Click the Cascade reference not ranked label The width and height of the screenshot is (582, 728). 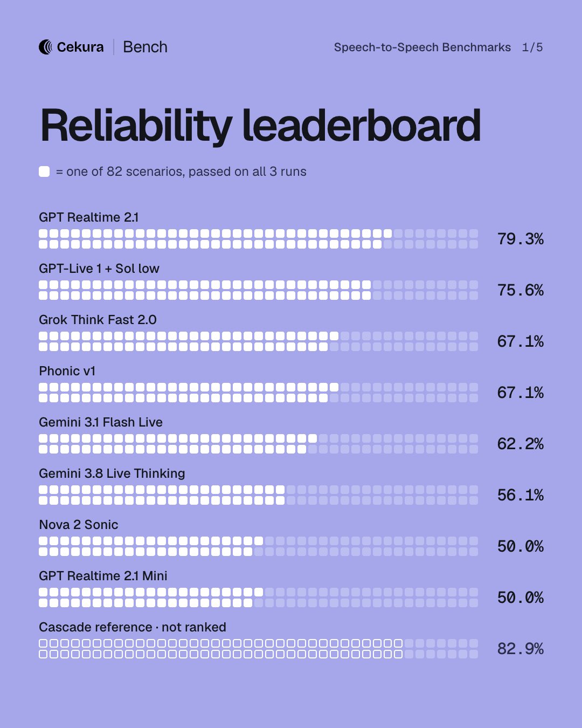click(x=133, y=627)
